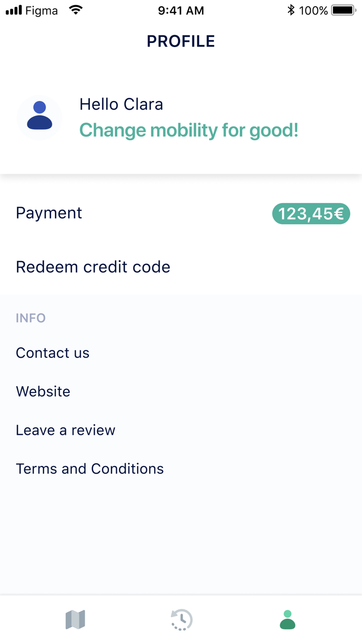
Task: Tap the battery icon in status bar
Action: tap(343, 10)
